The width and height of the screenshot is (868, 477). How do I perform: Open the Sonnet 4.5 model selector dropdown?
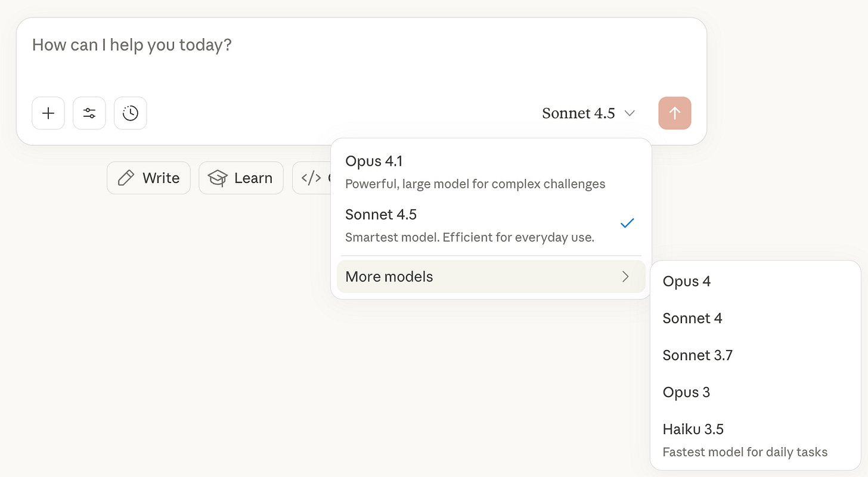588,113
